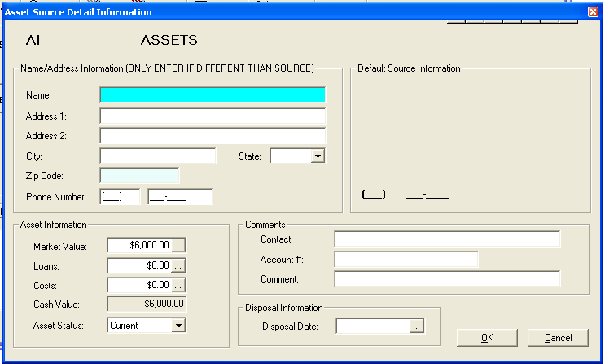Image resolution: width=605 pixels, height=364 pixels.
Task: Open the Asset Status dropdown
Action: click(178, 326)
